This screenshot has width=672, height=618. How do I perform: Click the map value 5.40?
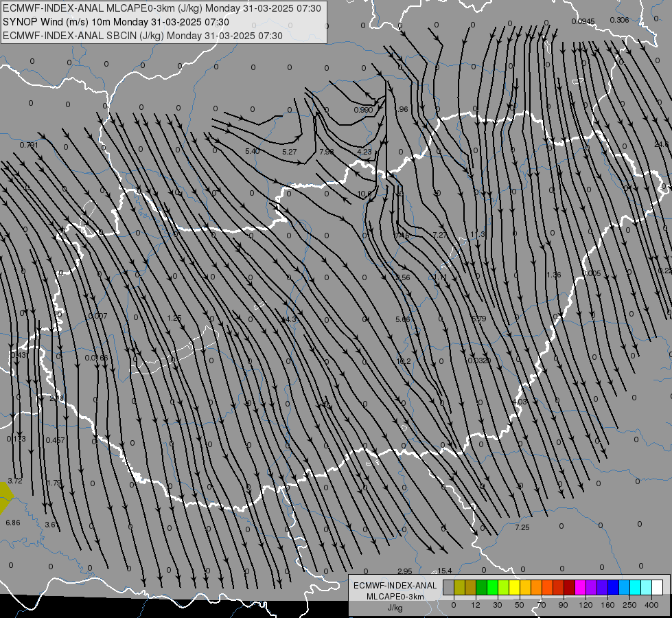(x=253, y=151)
